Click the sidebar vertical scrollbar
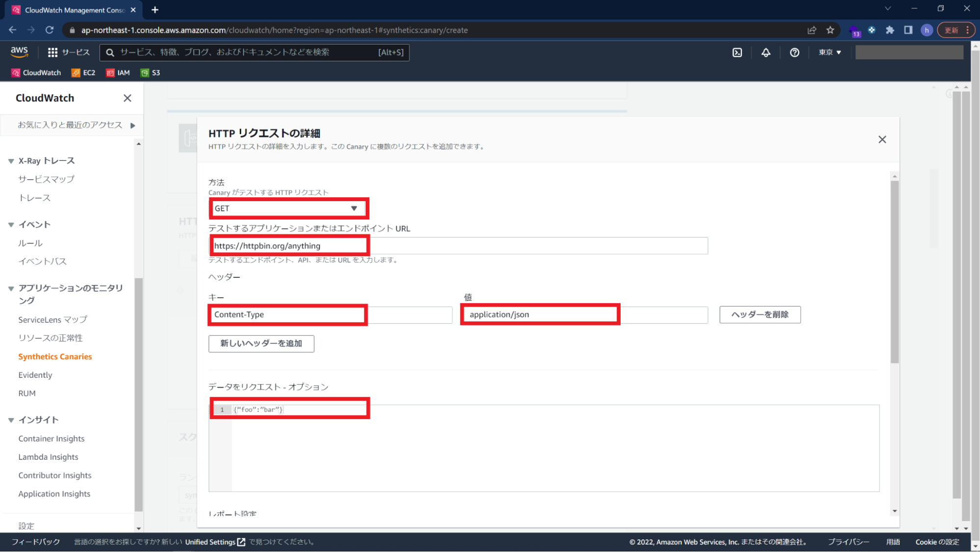The height and width of the screenshot is (552, 980). pos(139,395)
